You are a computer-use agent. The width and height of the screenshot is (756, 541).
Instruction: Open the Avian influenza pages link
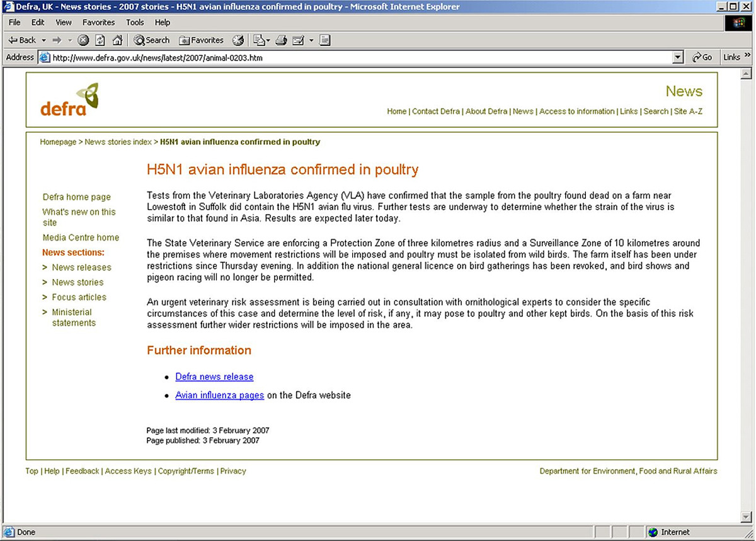[219, 396]
